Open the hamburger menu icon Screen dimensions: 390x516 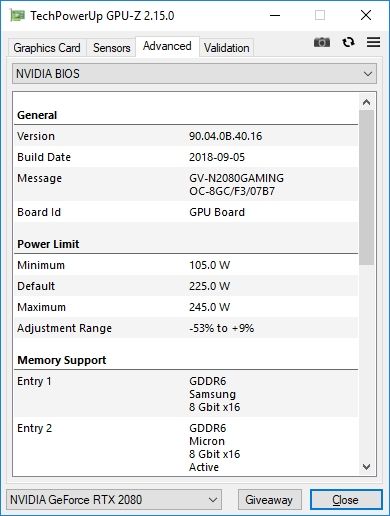click(x=373, y=42)
